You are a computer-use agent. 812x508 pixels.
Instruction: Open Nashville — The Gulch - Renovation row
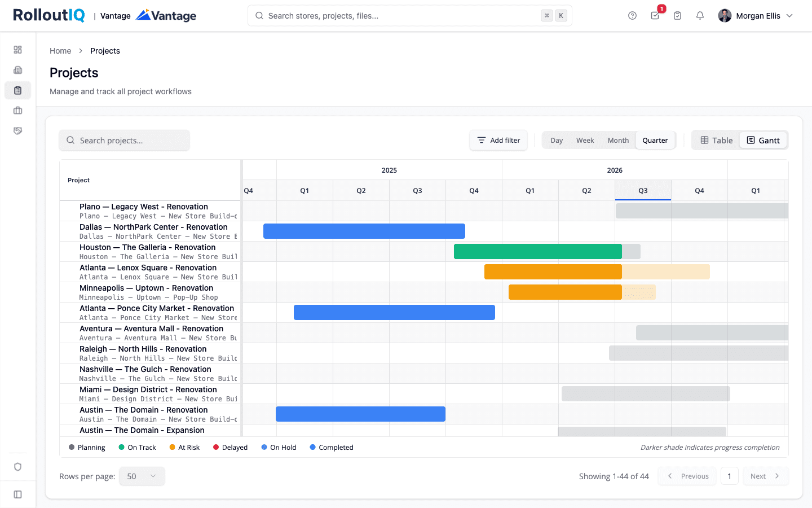tap(150, 374)
